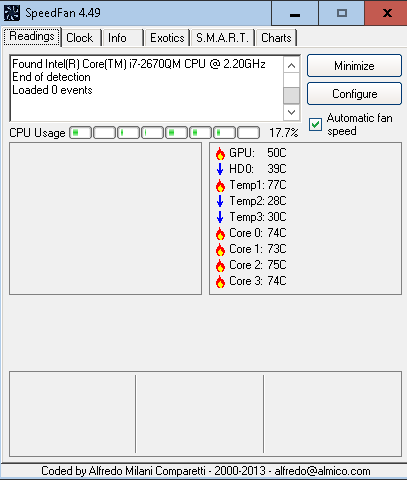Click the SpeedFan fan icon in title bar
The image size is (407, 480).
click(x=12, y=13)
